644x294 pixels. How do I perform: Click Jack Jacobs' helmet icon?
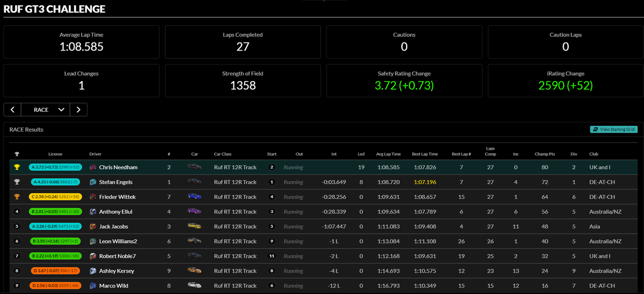point(93,226)
